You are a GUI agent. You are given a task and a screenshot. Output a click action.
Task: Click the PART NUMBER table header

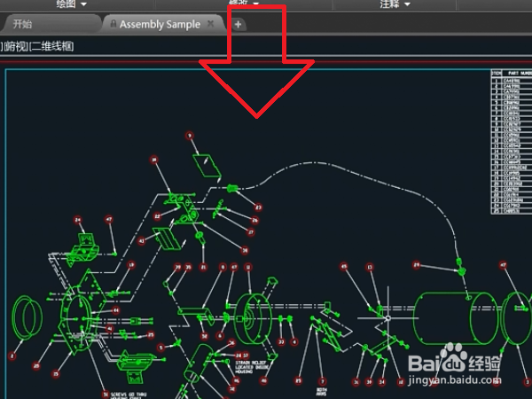pyautogui.click(x=520, y=73)
